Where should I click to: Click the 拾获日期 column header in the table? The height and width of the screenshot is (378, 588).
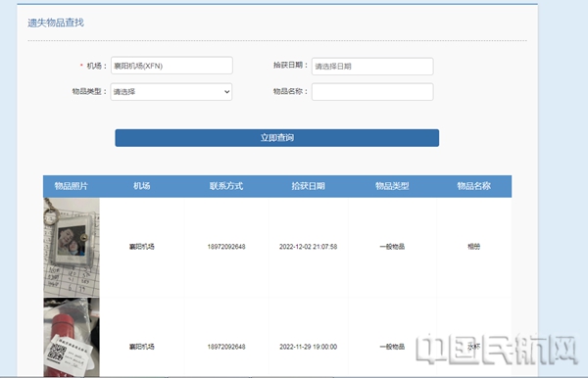(309, 186)
